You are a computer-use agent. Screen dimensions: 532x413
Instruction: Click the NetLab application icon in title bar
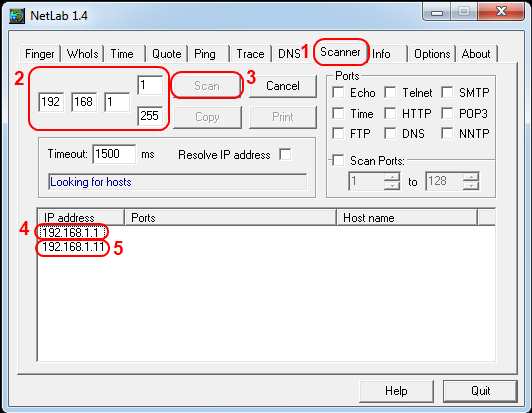click(17, 16)
